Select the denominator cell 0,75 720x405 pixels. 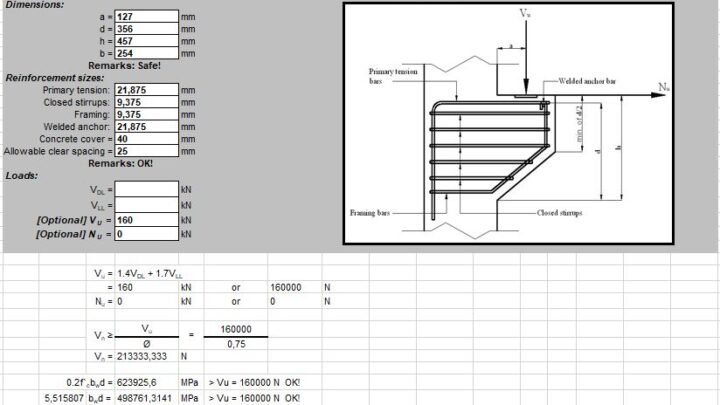click(x=236, y=344)
